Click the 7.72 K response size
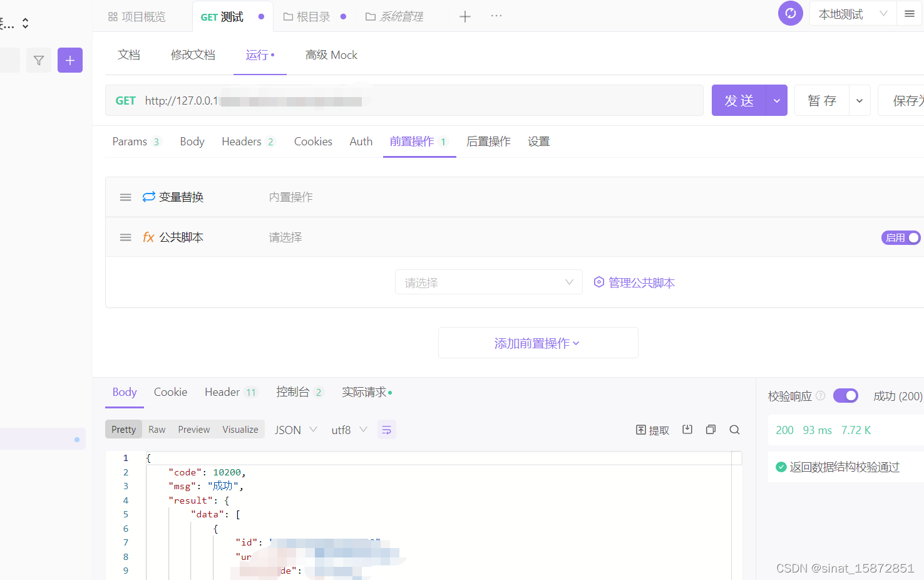The width and height of the screenshot is (924, 580). [x=856, y=430]
